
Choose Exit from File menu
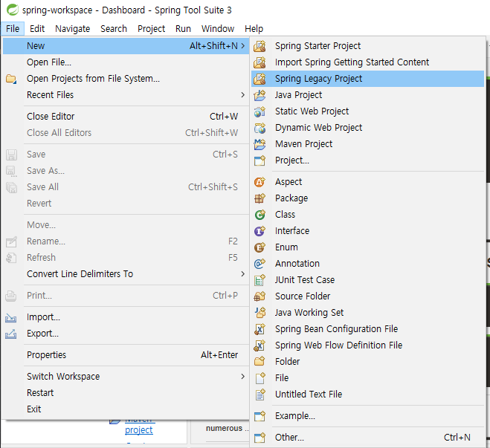tap(126, 409)
